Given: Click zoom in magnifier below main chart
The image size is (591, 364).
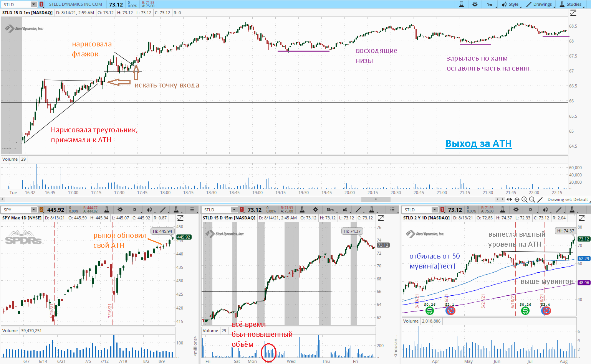Looking at the screenshot, I should pos(524,199).
